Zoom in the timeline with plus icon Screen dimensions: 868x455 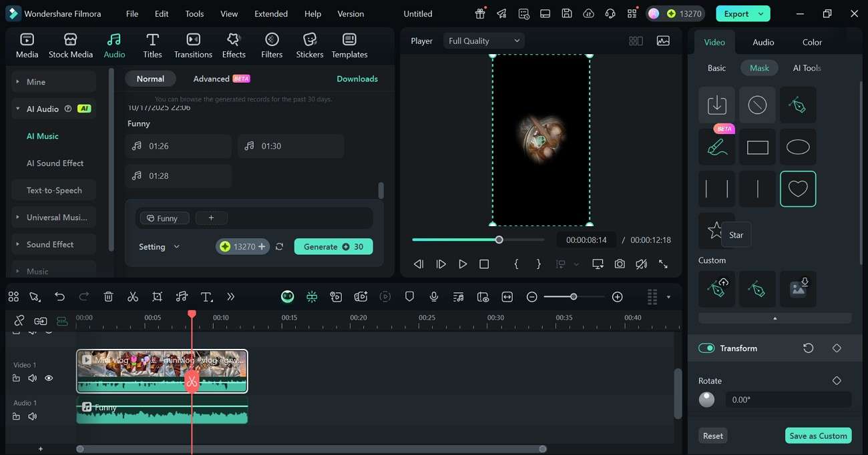coord(617,297)
